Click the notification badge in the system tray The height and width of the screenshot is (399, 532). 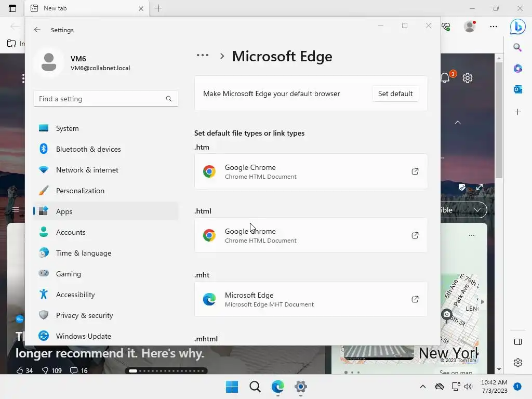click(x=517, y=387)
